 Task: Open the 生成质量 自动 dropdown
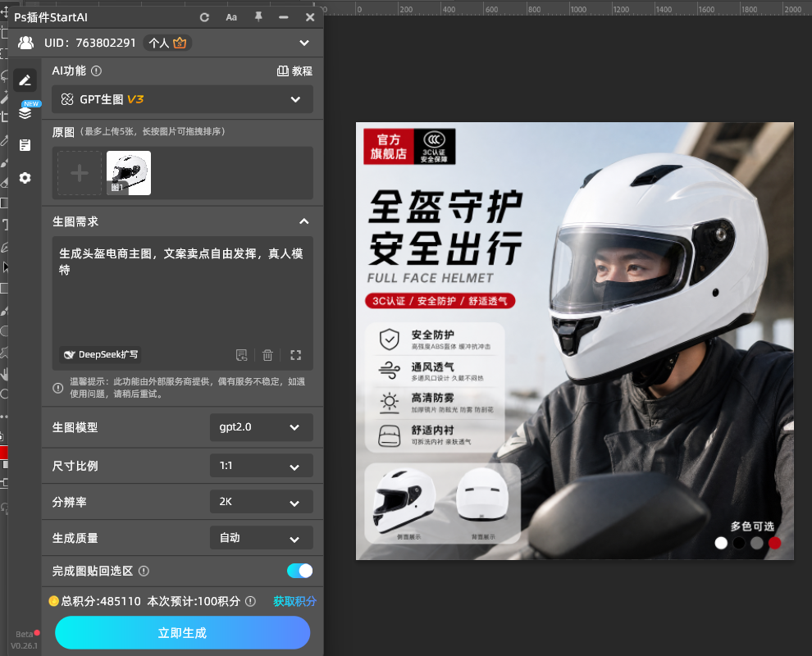261,538
